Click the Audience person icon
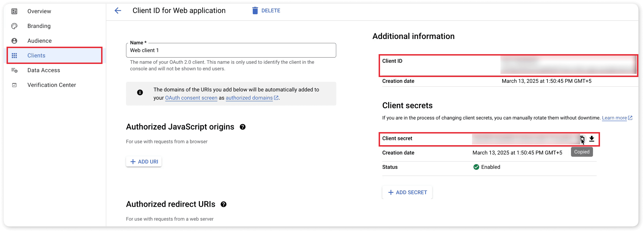644x232 pixels. pyautogui.click(x=15, y=41)
